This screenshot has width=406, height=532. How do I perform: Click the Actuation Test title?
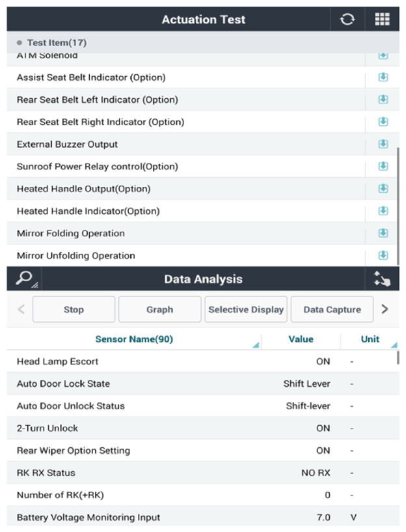[x=204, y=20]
